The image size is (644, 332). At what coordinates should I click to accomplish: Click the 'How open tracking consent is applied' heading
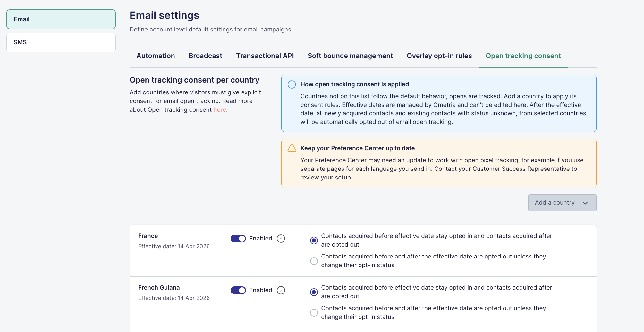354,84
